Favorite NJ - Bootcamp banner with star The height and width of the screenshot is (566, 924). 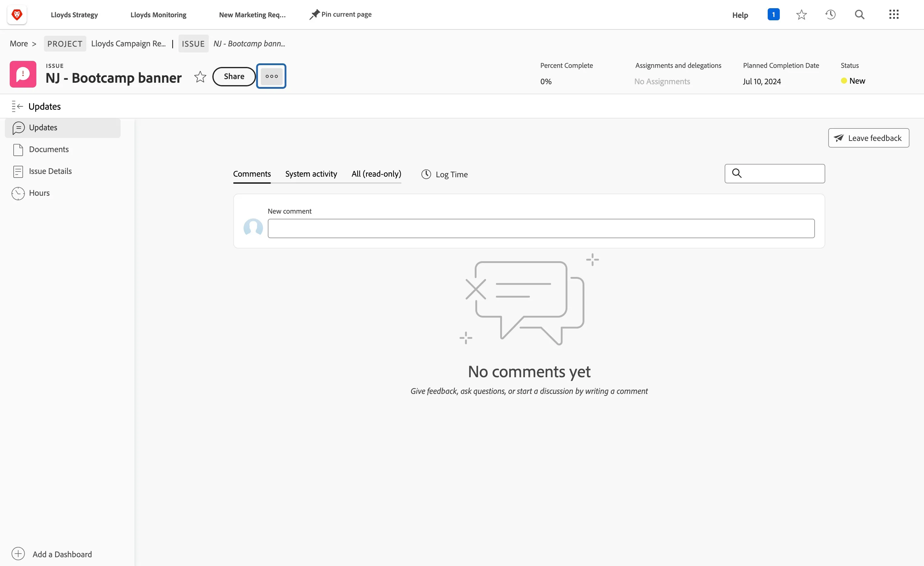click(200, 77)
